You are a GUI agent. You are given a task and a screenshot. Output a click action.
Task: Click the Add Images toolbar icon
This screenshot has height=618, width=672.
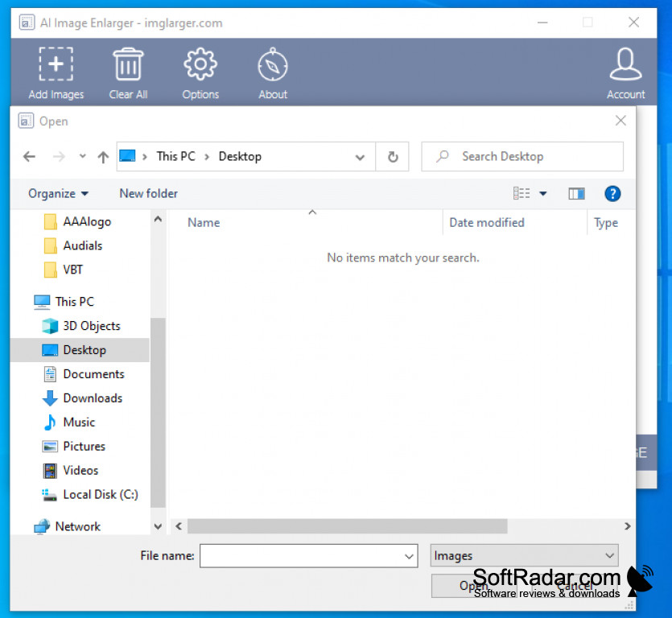[x=56, y=64]
